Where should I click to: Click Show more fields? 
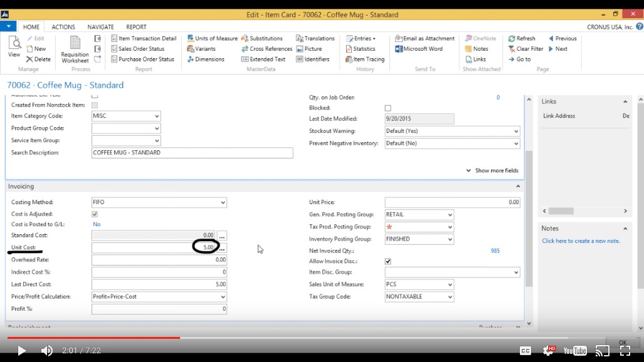point(492,170)
